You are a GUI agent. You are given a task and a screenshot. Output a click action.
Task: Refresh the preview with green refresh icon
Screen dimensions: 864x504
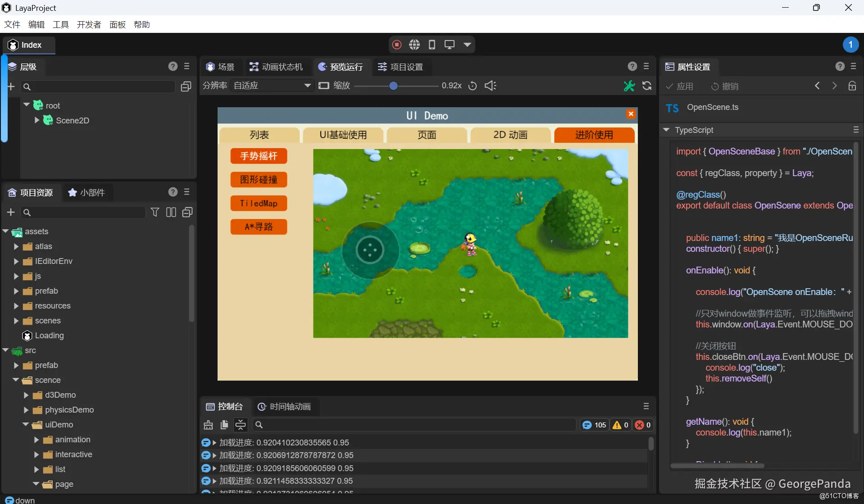pos(647,86)
